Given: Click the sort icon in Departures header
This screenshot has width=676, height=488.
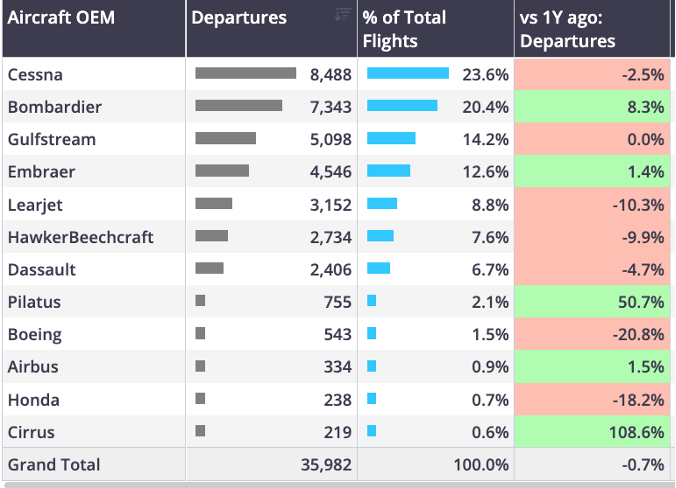Looking at the screenshot, I should point(343,14).
